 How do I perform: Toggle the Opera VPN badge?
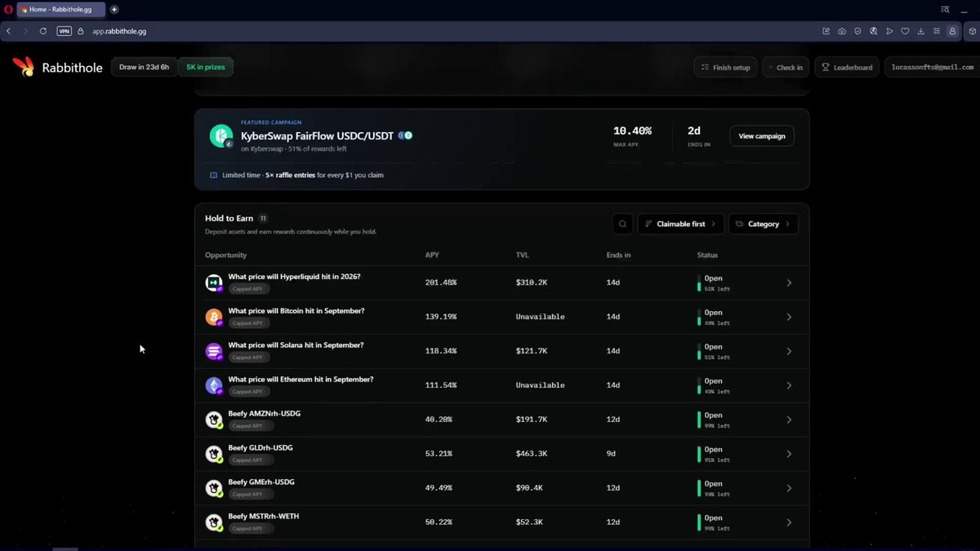click(64, 31)
